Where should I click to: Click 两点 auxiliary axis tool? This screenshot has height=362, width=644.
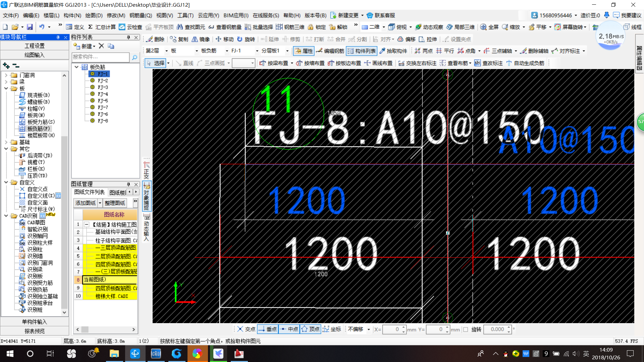pyautogui.click(x=424, y=51)
